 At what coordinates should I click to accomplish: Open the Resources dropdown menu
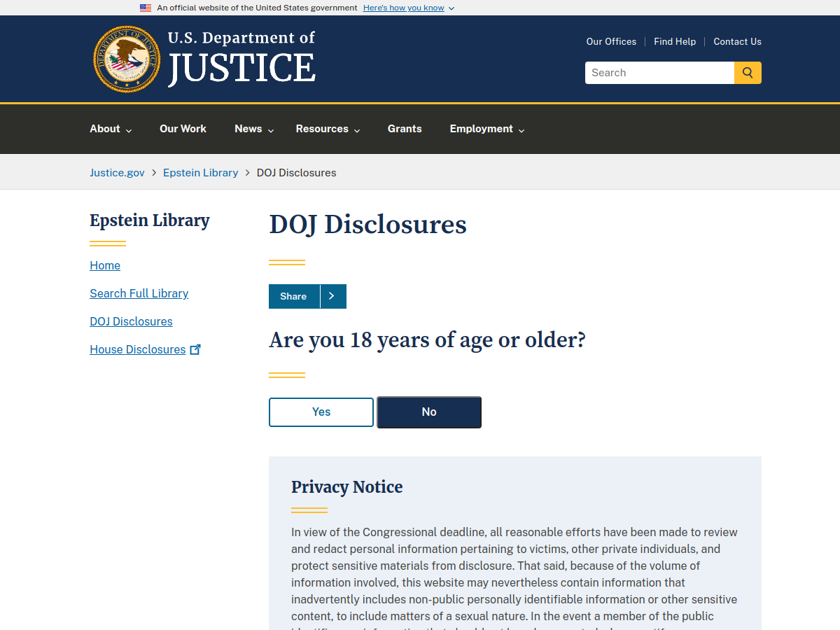point(328,129)
